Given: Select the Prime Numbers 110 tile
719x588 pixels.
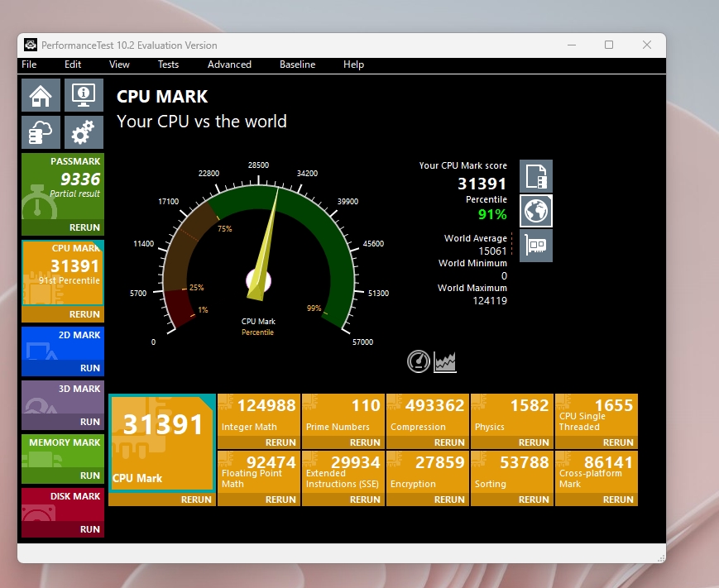Looking at the screenshot, I should click(343, 415).
